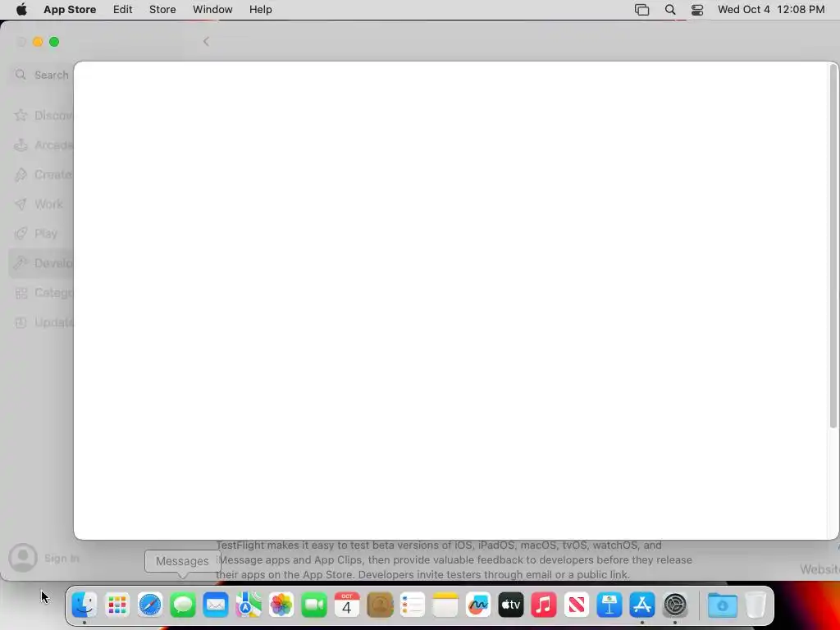Viewport: 840px width, 630px height.
Task: Launch Freeform from the Dock
Action: click(x=478, y=605)
